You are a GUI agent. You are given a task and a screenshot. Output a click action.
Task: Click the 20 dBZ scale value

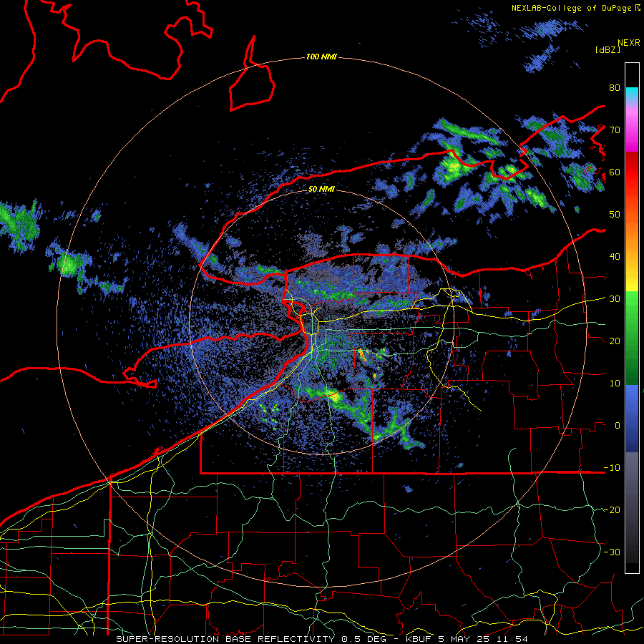pyautogui.click(x=615, y=341)
